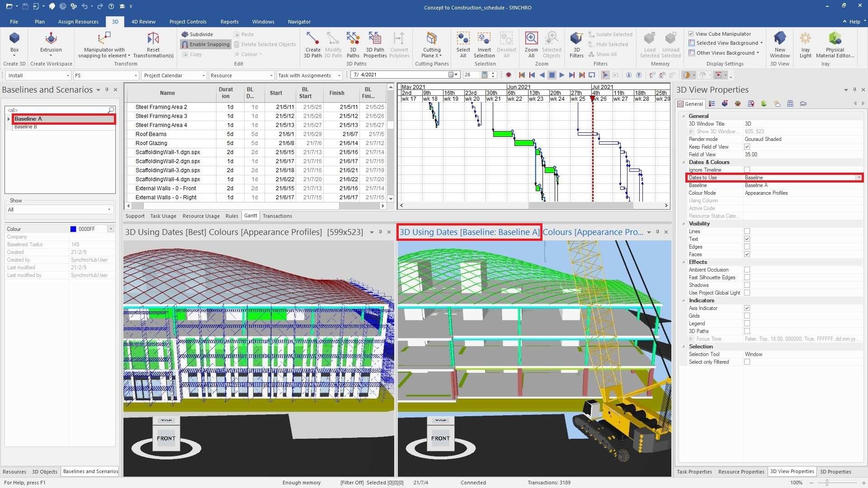868x488 pixels.
Task: Toggle the Shadows effect checkbox
Action: coord(747,285)
